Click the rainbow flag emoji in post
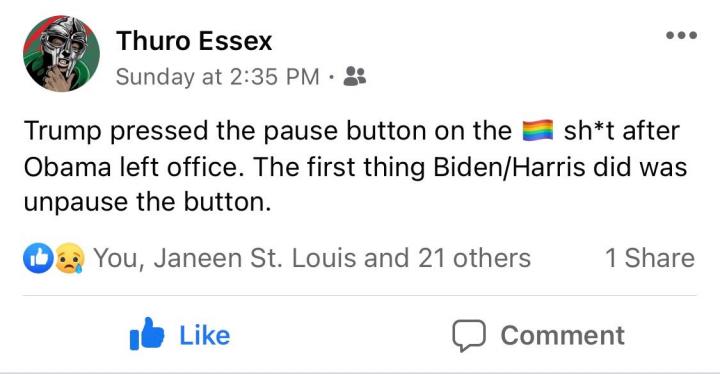Image resolution: width=720 pixels, height=374 pixels. pyautogui.click(x=538, y=130)
